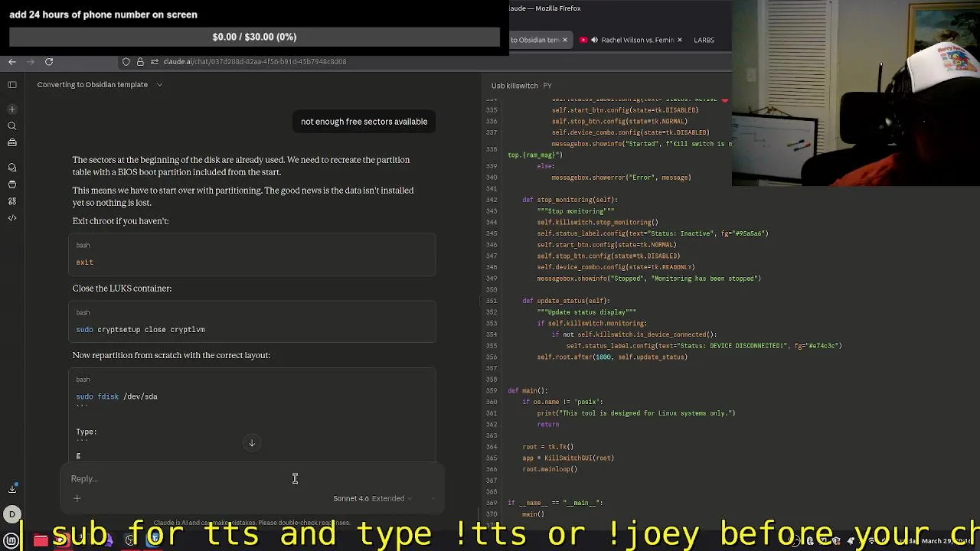The height and width of the screenshot is (551, 980).
Task: Click the scroll to bottom arrow button
Action: click(x=252, y=443)
